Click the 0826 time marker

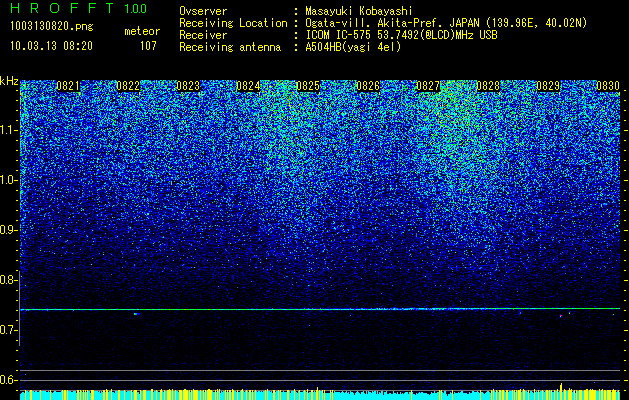[x=368, y=86]
